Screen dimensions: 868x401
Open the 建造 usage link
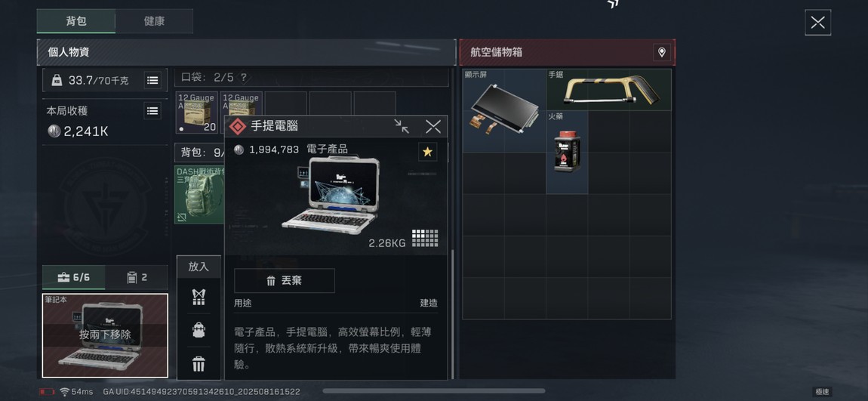coord(429,303)
